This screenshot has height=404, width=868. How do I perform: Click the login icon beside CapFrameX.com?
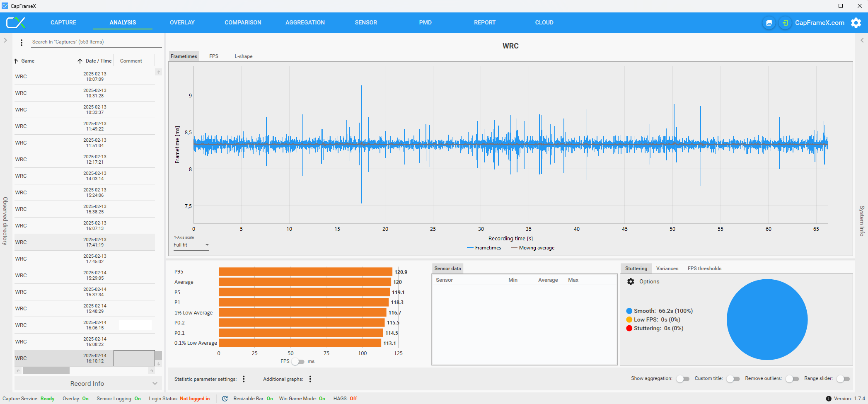click(785, 23)
